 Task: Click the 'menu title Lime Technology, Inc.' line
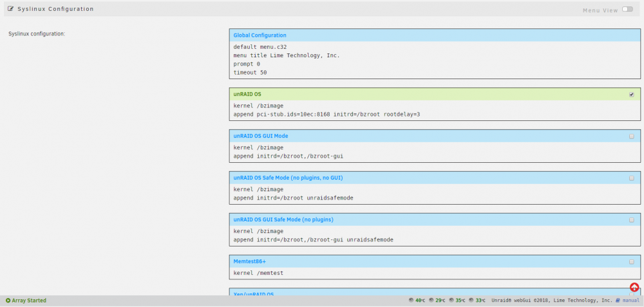click(287, 55)
